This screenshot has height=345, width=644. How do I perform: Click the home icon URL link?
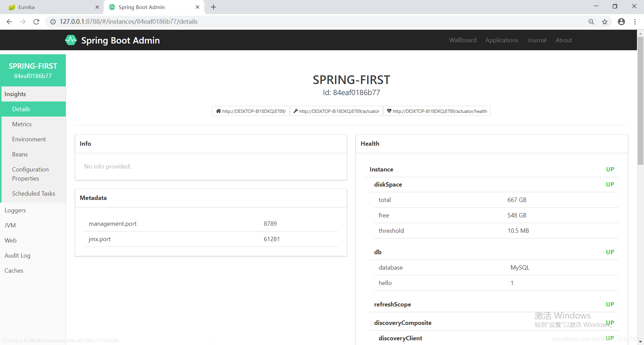pyautogui.click(x=251, y=111)
